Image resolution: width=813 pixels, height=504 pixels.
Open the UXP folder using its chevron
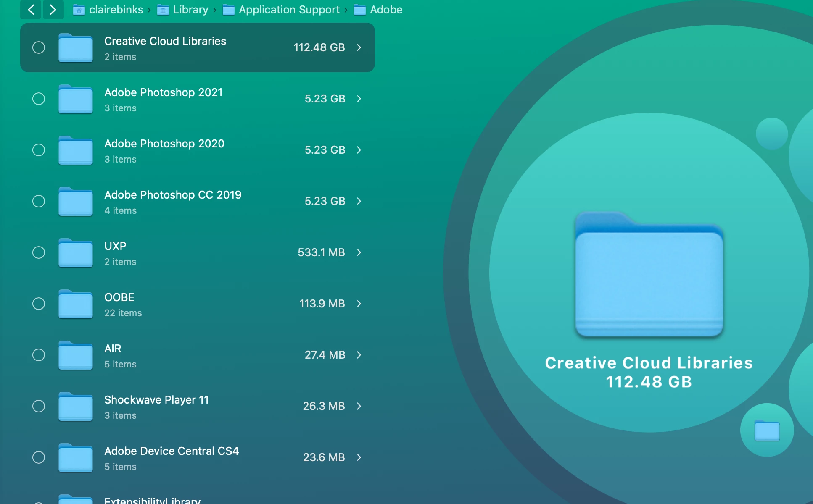(x=359, y=252)
